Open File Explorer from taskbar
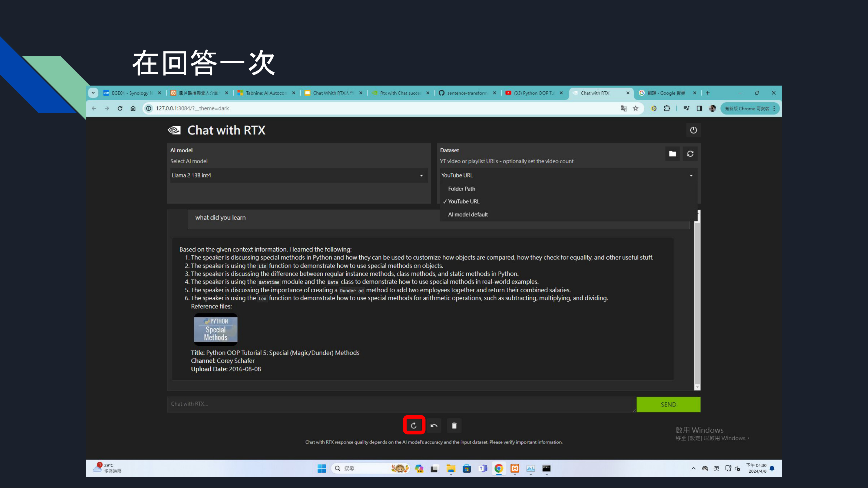This screenshot has height=488, width=868. coord(451,468)
